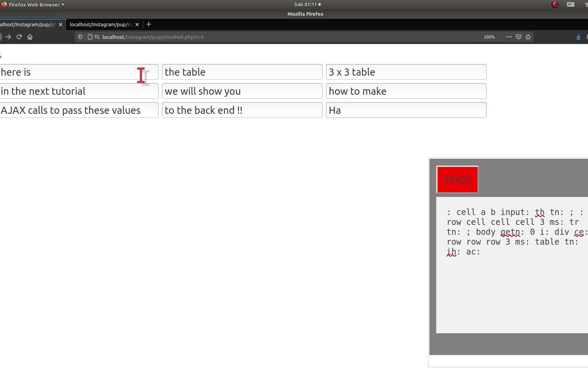Edit the "we will show you" cell
Viewport: 588px width, 368px height.
(x=242, y=91)
